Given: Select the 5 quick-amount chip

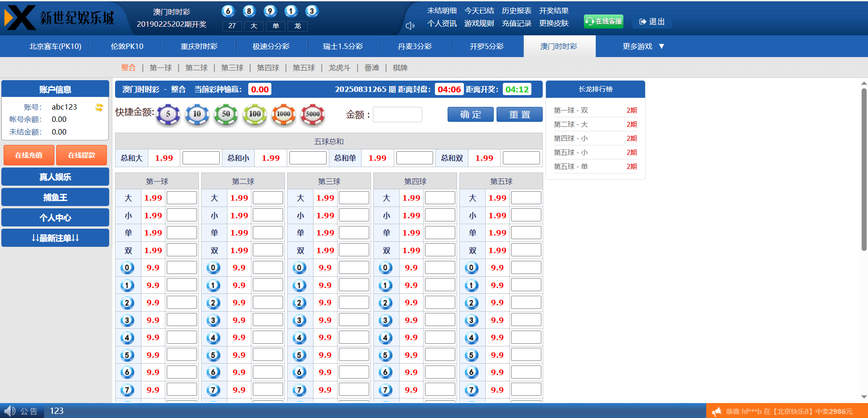Looking at the screenshot, I should click(168, 114).
